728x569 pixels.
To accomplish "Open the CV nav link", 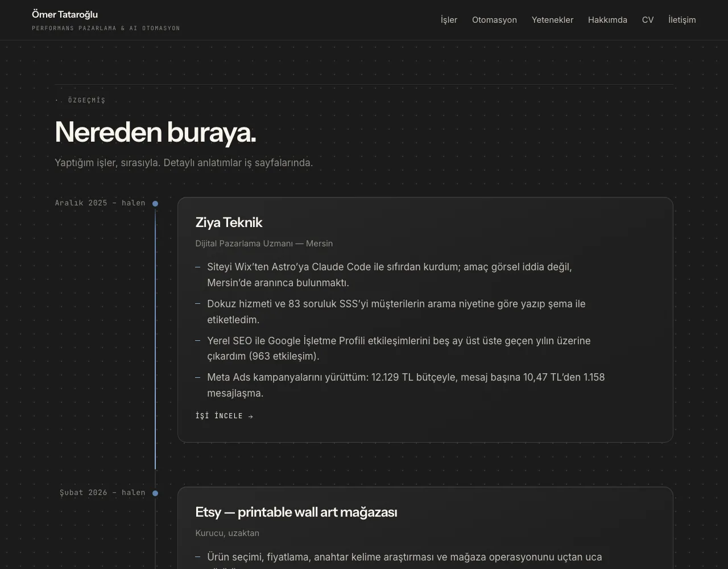I will click(648, 20).
